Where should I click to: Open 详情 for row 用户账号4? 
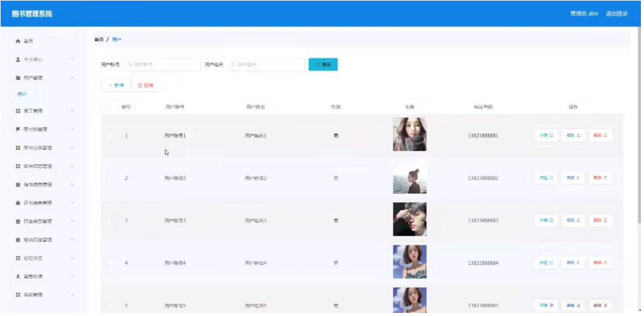[546, 263]
